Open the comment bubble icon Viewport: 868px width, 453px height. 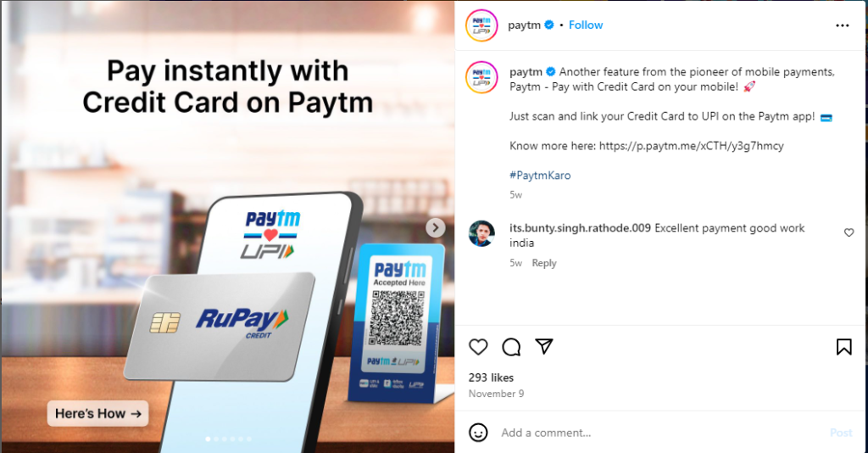(x=511, y=347)
